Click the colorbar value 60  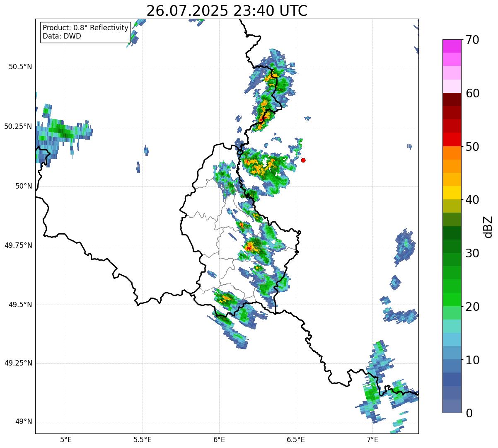472,93
